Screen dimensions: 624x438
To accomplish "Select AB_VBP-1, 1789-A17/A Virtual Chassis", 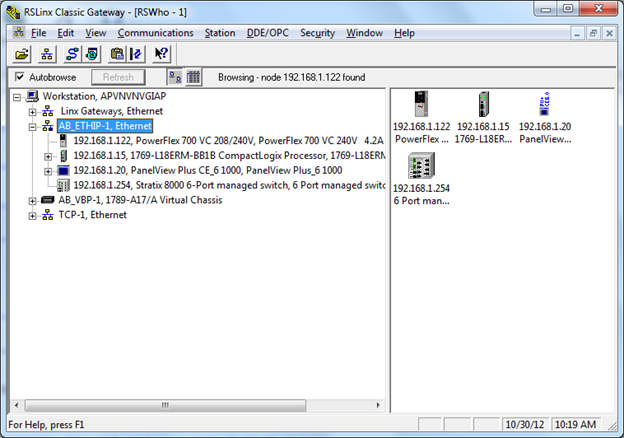I will [140, 200].
